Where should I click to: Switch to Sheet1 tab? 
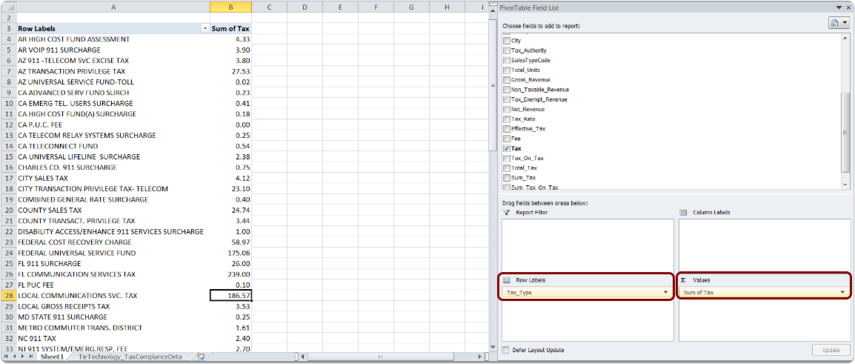click(x=51, y=356)
